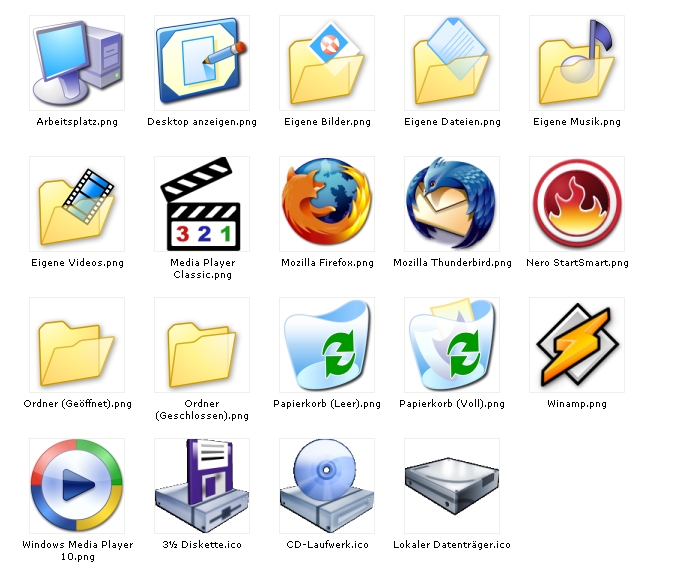Click the Media Player Classic clapperboard icon
Viewport: 673px width, 574px height.
coord(202,204)
